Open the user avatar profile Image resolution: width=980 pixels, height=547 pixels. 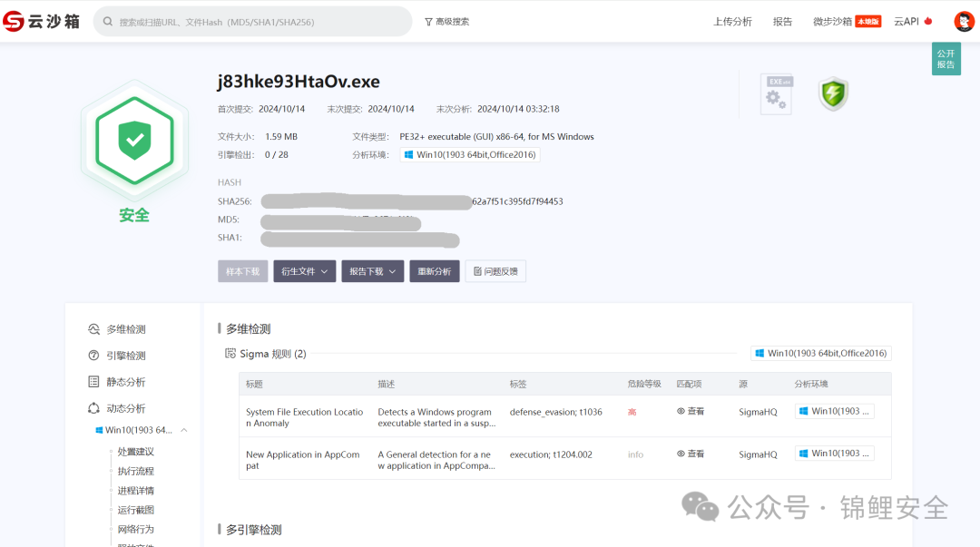(x=964, y=21)
